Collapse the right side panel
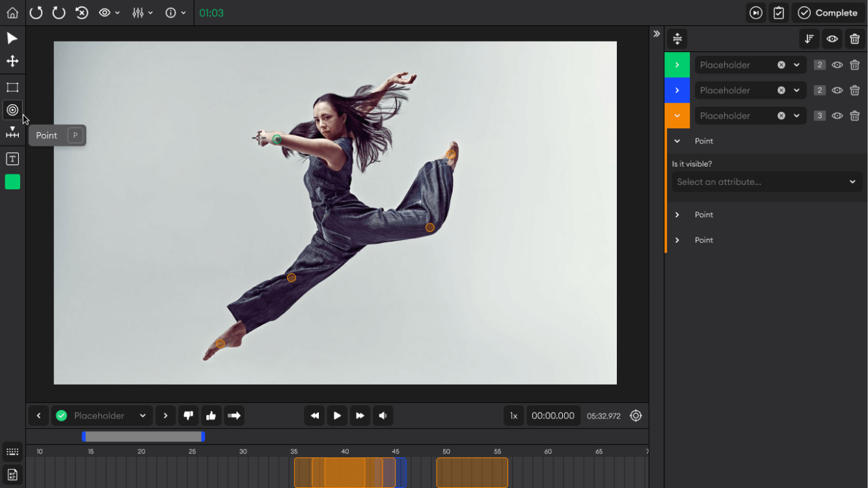868x488 pixels. click(657, 34)
